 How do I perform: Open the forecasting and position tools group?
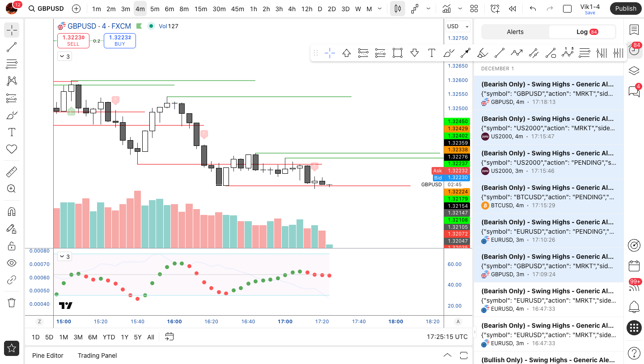pos(12,98)
